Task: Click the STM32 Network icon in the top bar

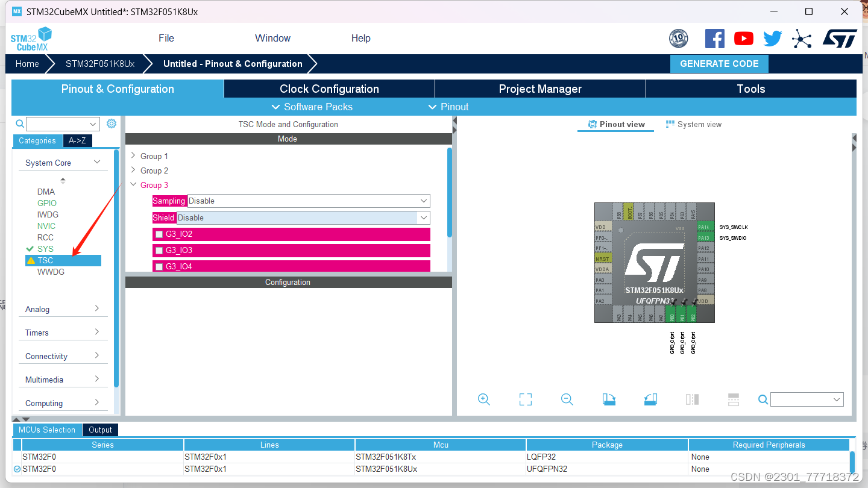Action: [x=801, y=38]
